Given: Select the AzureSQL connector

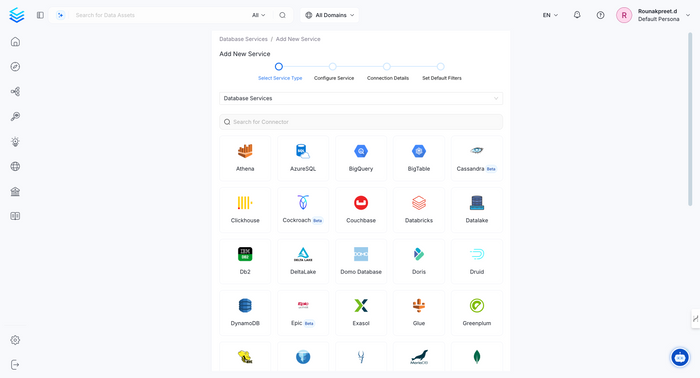Looking at the screenshot, I should coord(303,158).
